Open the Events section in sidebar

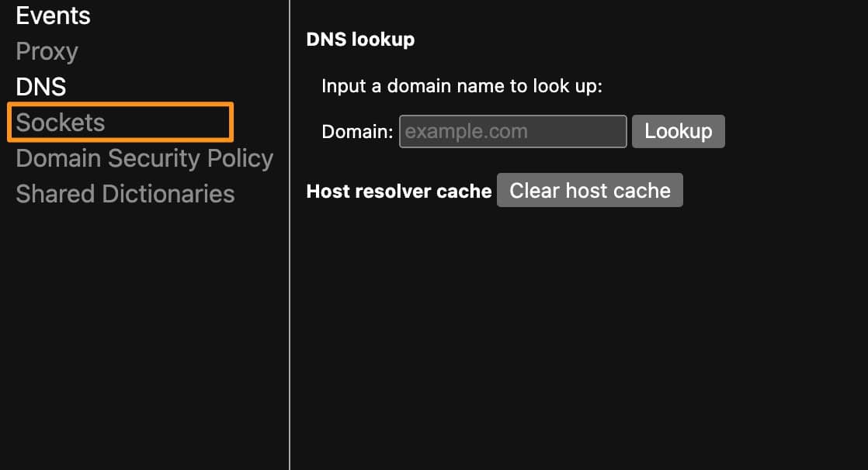click(x=53, y=16)
